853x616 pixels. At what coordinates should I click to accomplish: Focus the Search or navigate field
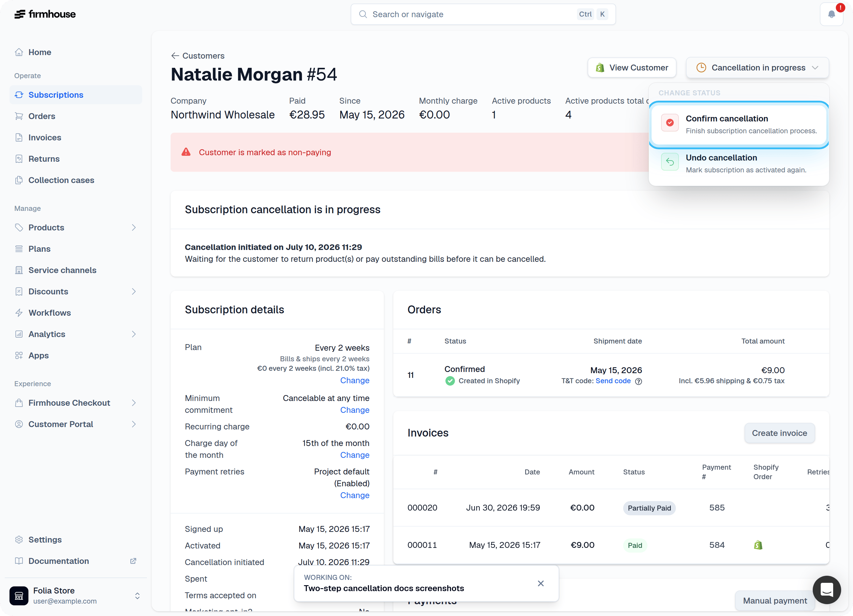tap(483, 14)
